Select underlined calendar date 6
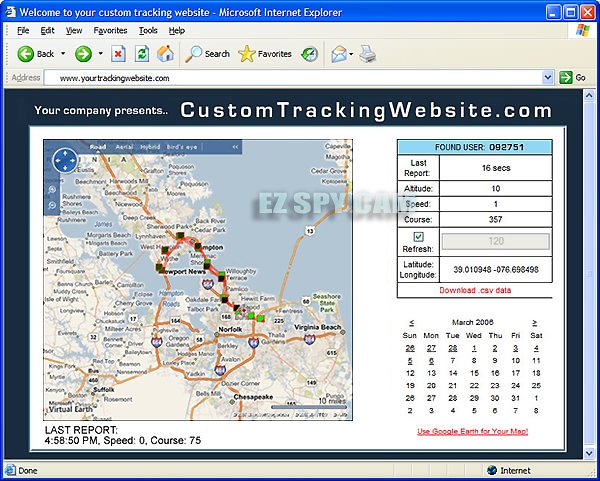This screenshot has width=600, height=481. [431, 361]
